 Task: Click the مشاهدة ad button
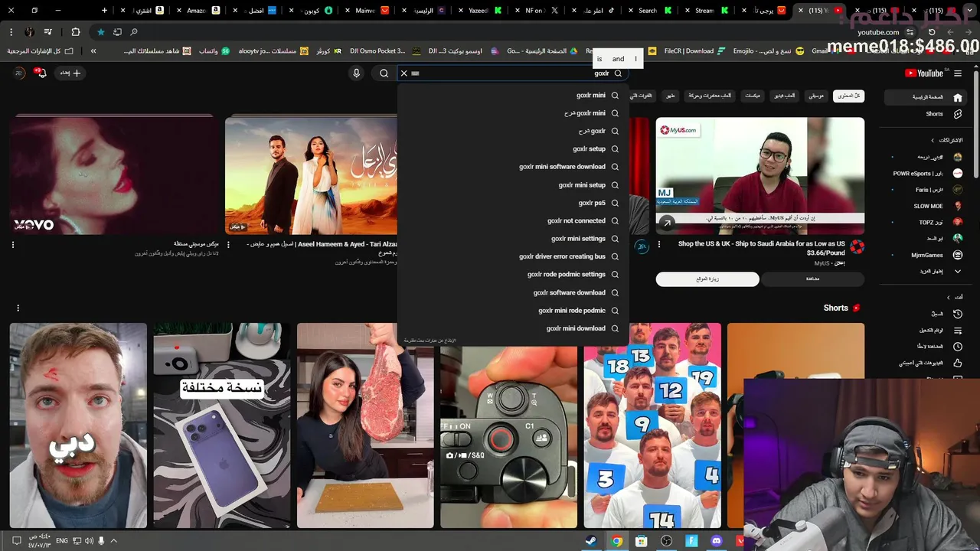click(813, 279)
